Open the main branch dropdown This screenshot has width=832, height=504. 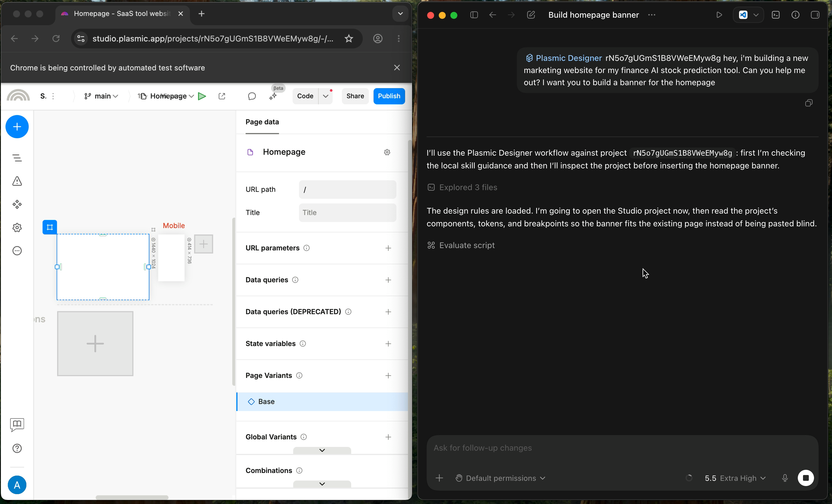click(101, 96)
